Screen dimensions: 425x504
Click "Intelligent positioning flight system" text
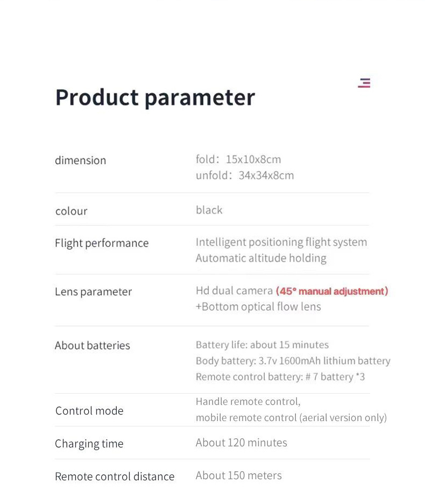(281, 242)
